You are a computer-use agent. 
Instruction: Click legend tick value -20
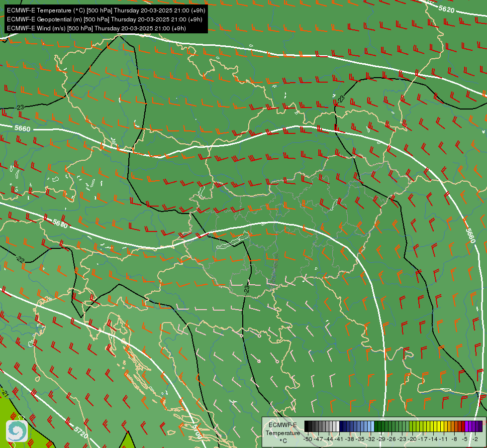click(x=412, y=439)
